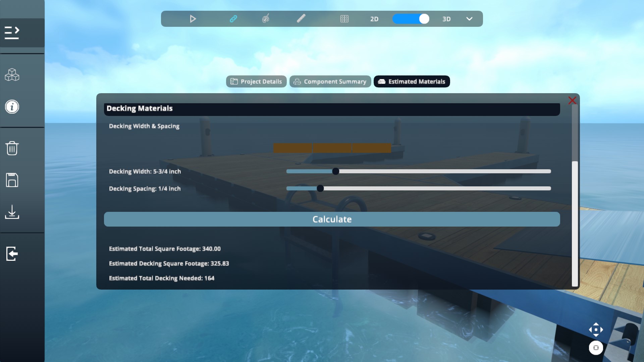Click the play triangle in top toolbar
Screen dimensions: 644x362
[193, 19]
